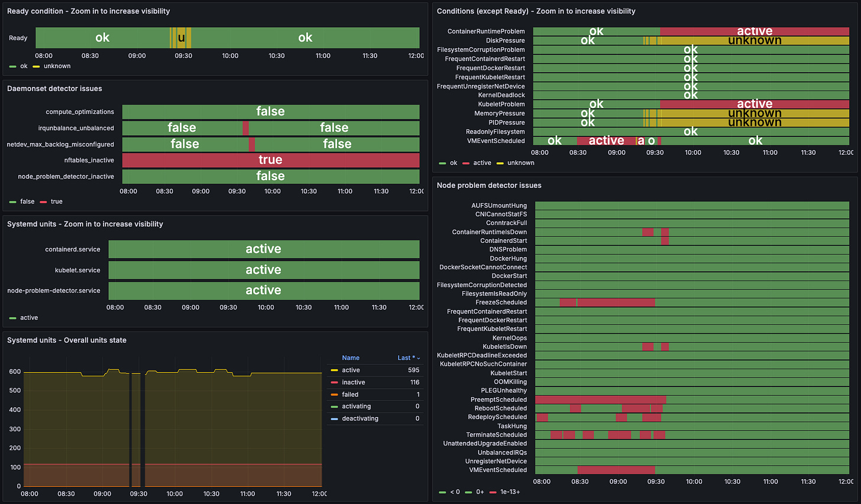This screenshot has height=504, width=861.
Task: Sort the table by the Name column
Action: 351,357
